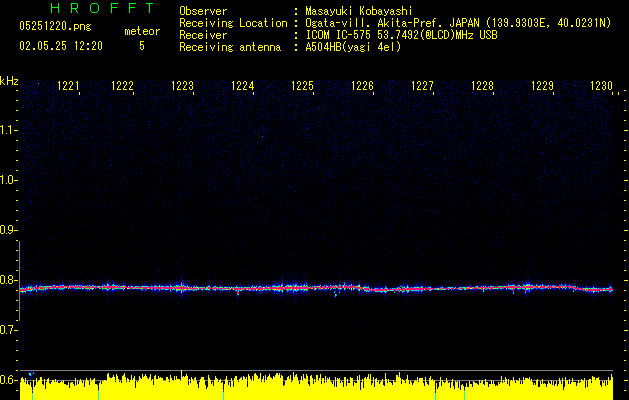
Task: Click the 1230 time marker
Action: 600,87
